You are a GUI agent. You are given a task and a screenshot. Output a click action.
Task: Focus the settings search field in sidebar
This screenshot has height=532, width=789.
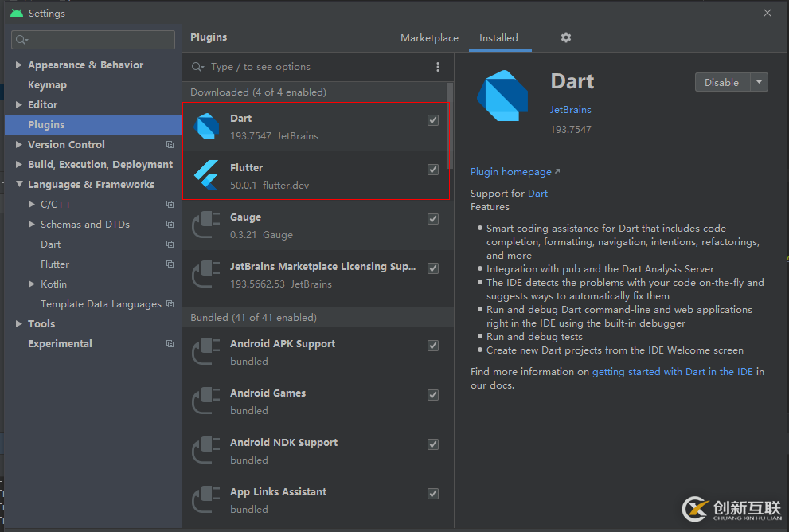coord(94,40)
